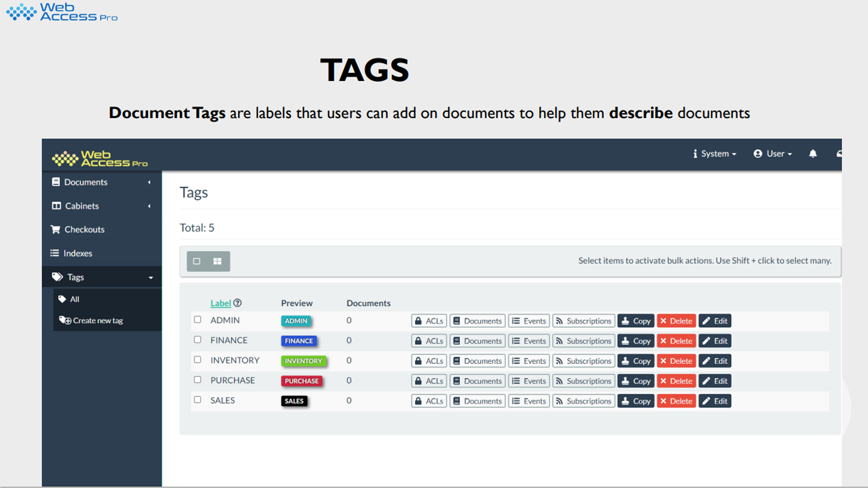Sort by the Label column link

[x=221, y=303]
